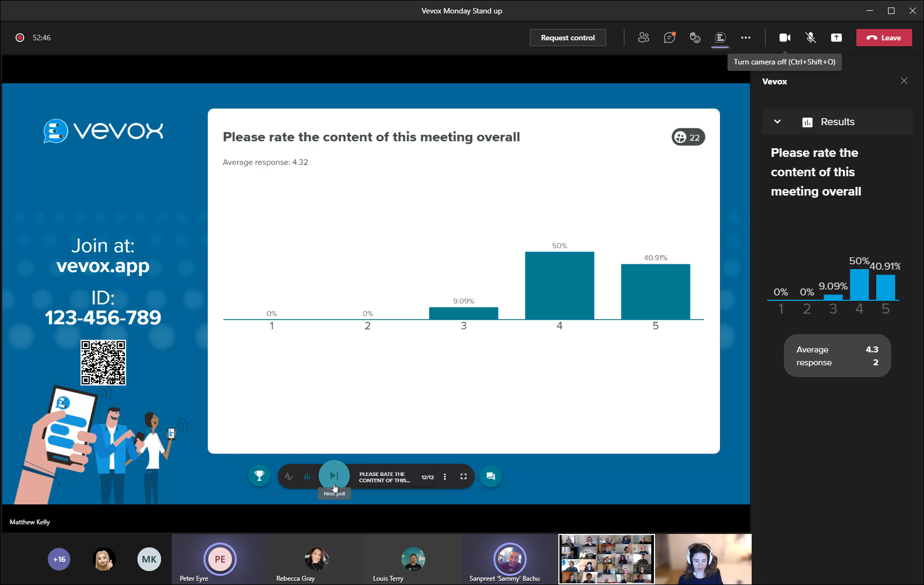The height and width of the screenshot is (585, 924).
Task: Click the Request control button
Action: [x=568, y=38]
